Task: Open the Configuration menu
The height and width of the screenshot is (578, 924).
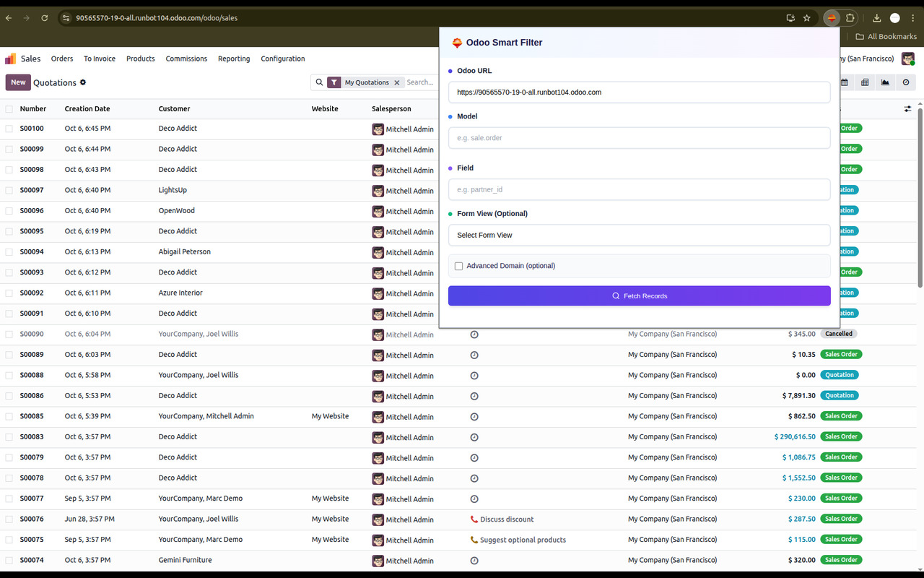Action: [x=283, y=59]
